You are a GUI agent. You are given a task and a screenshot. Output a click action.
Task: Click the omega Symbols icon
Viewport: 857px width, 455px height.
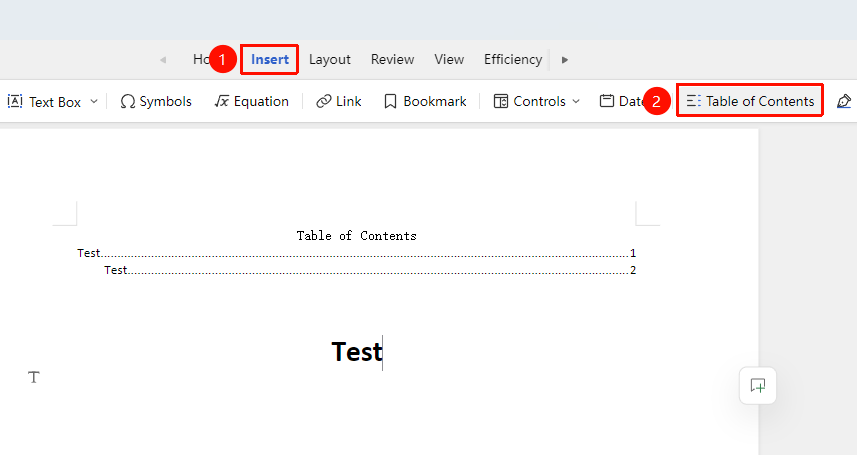(128, 102)
